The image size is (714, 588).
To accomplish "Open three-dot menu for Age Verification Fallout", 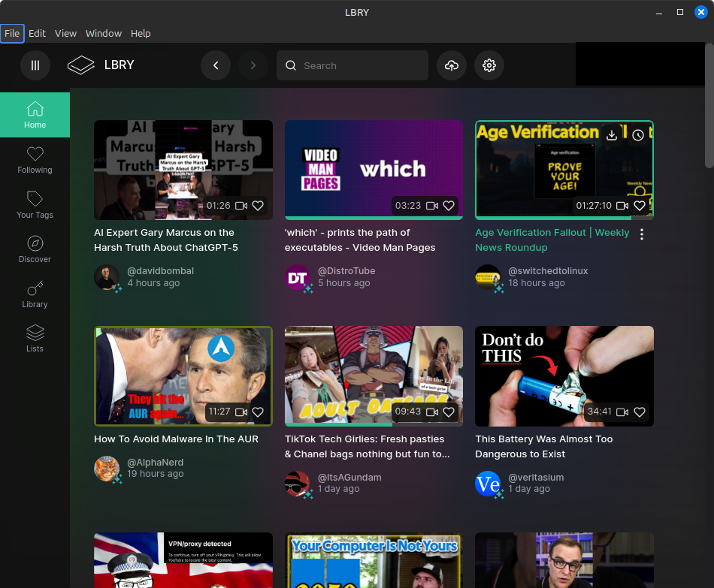I will tap(642, 234).
